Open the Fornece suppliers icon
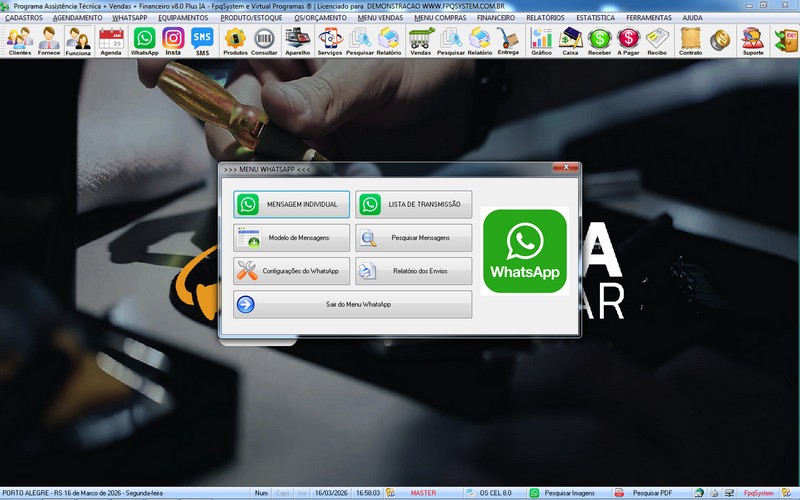Screen dimensions: 800x500 coord(49,41)
